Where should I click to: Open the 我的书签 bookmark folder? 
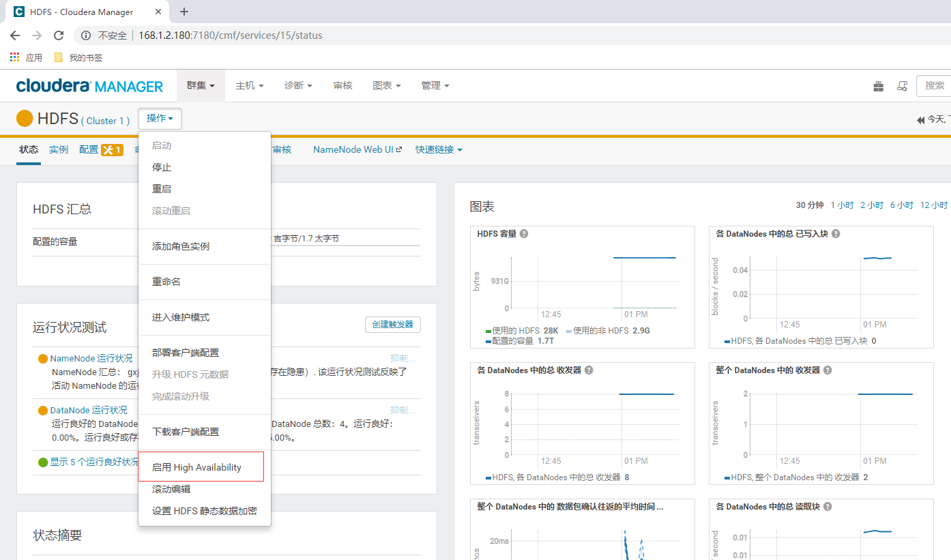click(78, 57)
